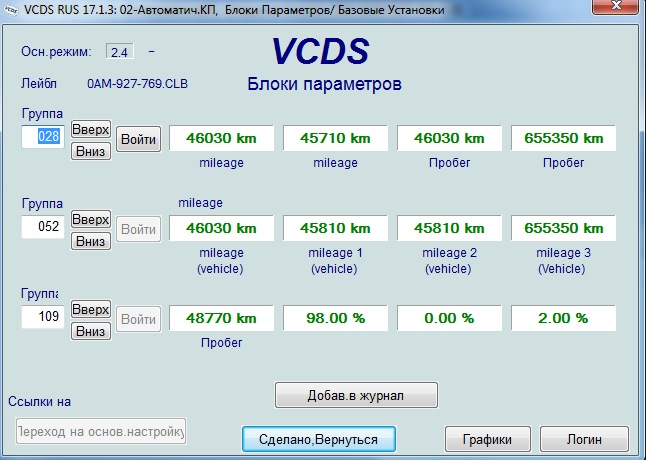
Task: Click the Осн.режим: label
Action: click(56, 52)
